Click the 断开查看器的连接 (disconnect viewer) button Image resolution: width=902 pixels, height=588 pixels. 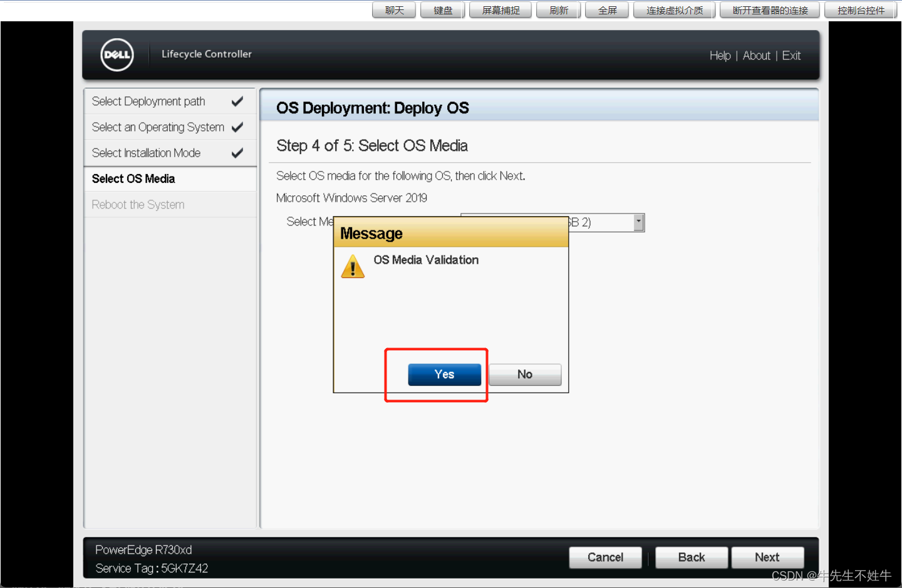tap(770, 10)
